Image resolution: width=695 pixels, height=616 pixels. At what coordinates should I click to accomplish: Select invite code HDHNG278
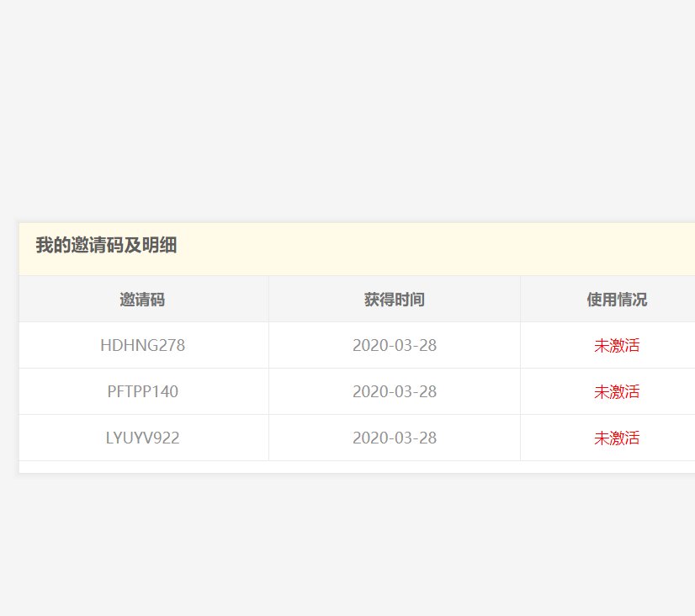141,345
